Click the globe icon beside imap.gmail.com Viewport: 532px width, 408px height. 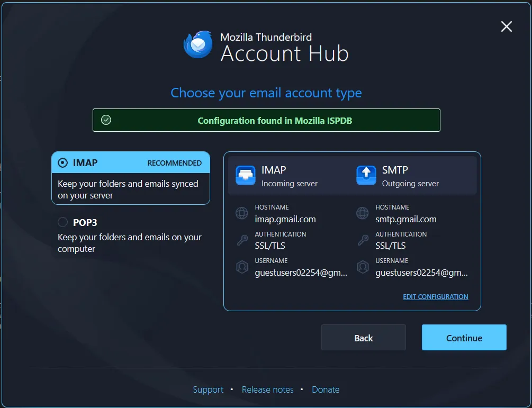coord(242,213)
